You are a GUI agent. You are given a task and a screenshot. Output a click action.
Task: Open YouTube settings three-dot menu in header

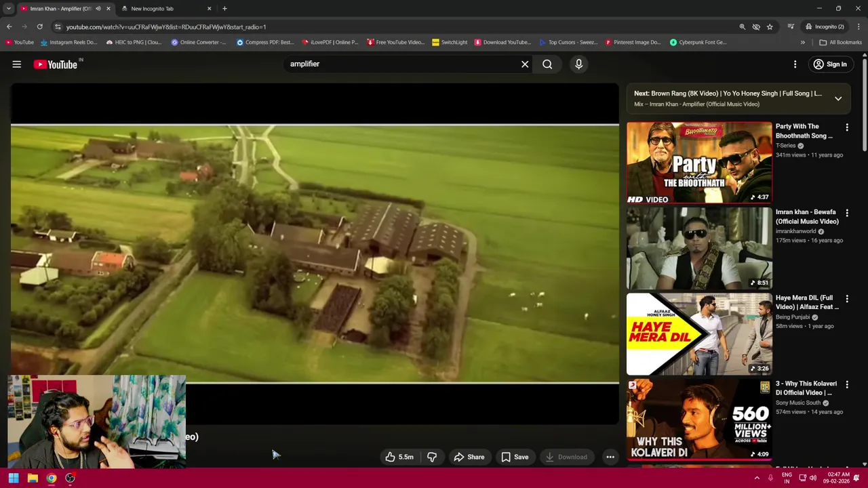[795, 64]
